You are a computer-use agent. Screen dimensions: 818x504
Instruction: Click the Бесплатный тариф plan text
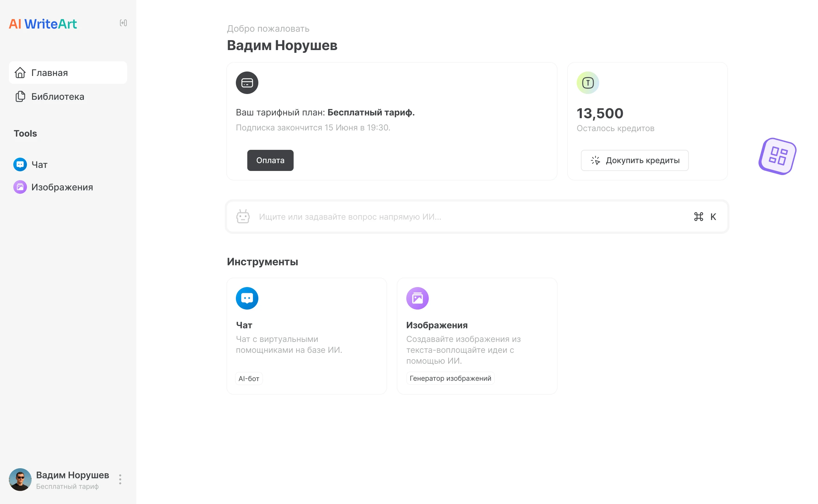pos(371,112)
